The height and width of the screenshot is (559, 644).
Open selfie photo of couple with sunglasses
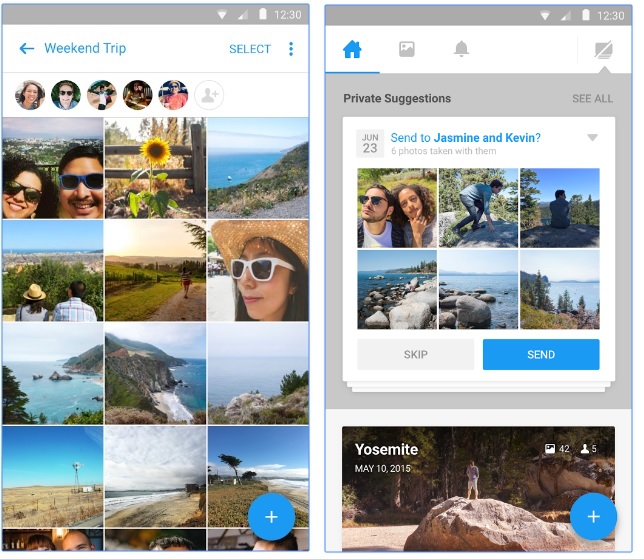point(53,168)
